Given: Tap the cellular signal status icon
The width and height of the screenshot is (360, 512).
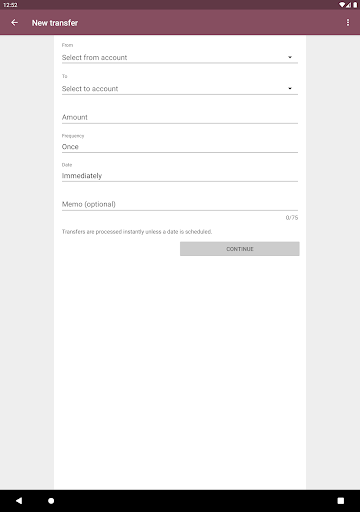Looking at the screenshot, I should pos(349,5).
